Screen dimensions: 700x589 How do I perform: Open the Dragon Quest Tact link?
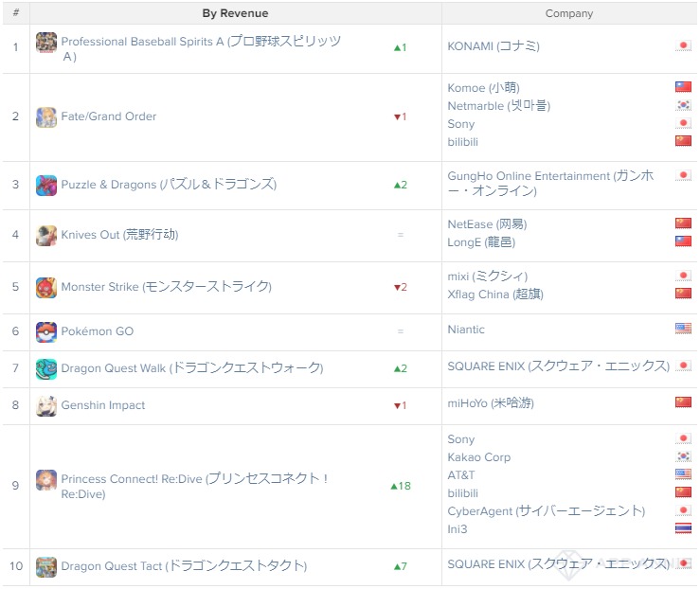[184, 565]
